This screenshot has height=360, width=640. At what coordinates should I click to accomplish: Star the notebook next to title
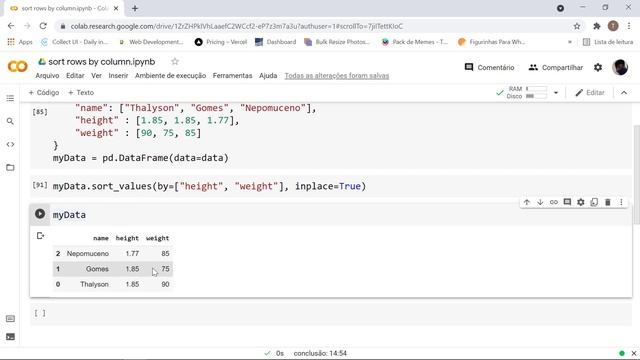(175, 62)
